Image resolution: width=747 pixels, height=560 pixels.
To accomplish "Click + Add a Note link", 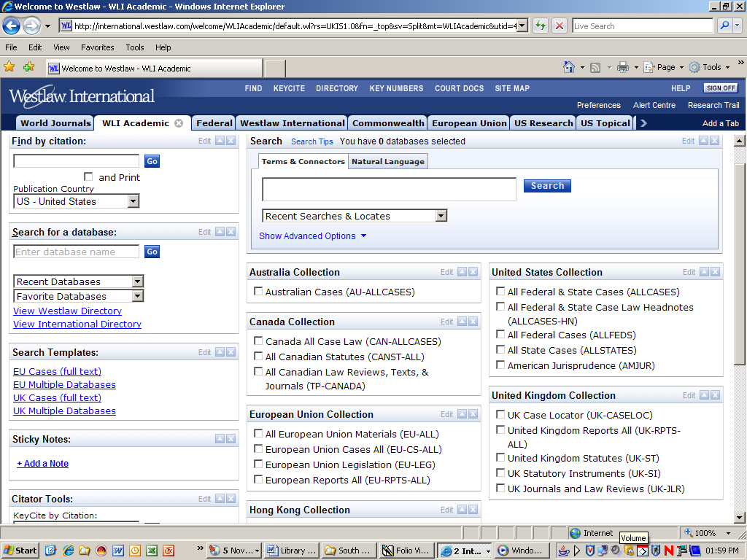I will (x=42, y=463).
